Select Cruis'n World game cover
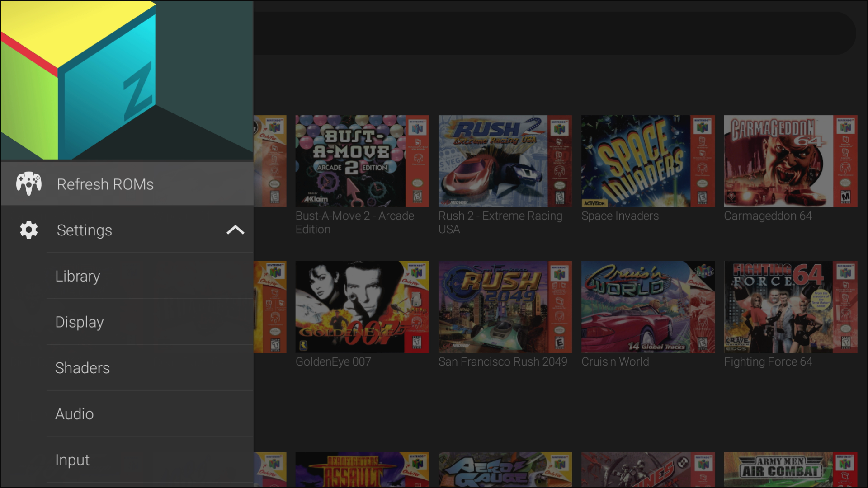Screen dimensions: 868x488 tap(648, 307)
